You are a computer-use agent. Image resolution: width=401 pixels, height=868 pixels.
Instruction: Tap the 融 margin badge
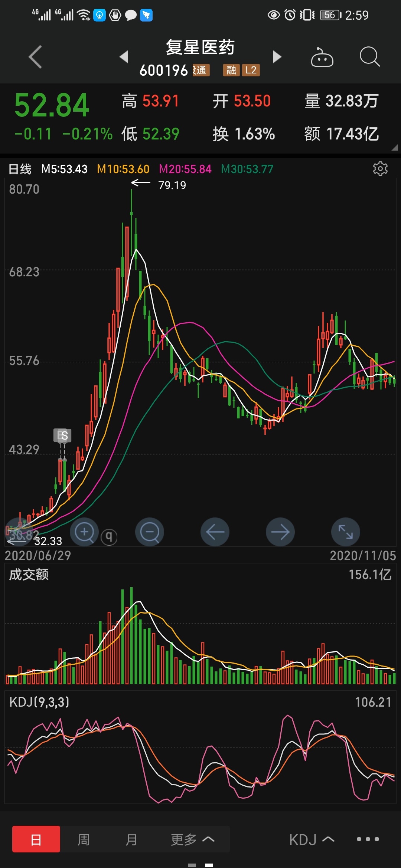231,70
